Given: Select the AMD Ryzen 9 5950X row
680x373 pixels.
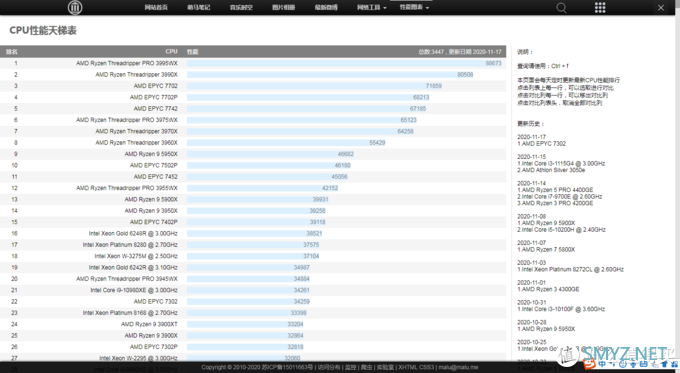Looking at the screenshot, I should tap(253, 154).
